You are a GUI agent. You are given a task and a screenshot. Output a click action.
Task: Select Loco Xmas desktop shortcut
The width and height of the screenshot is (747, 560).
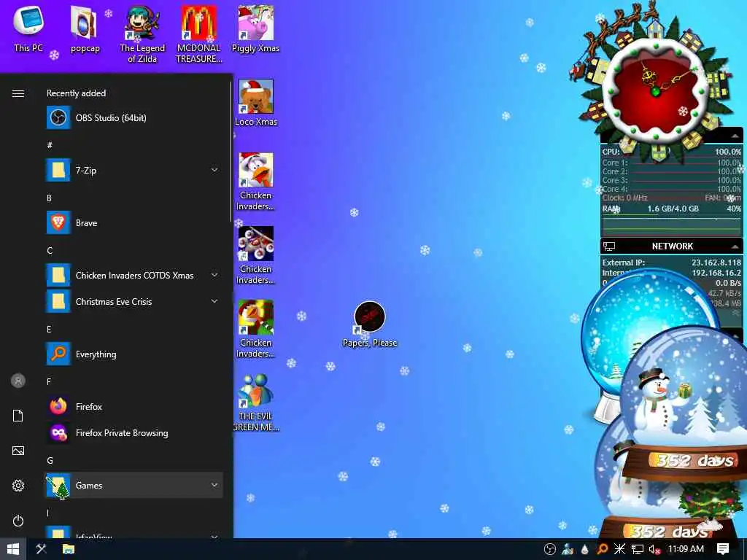click(256, 103)
